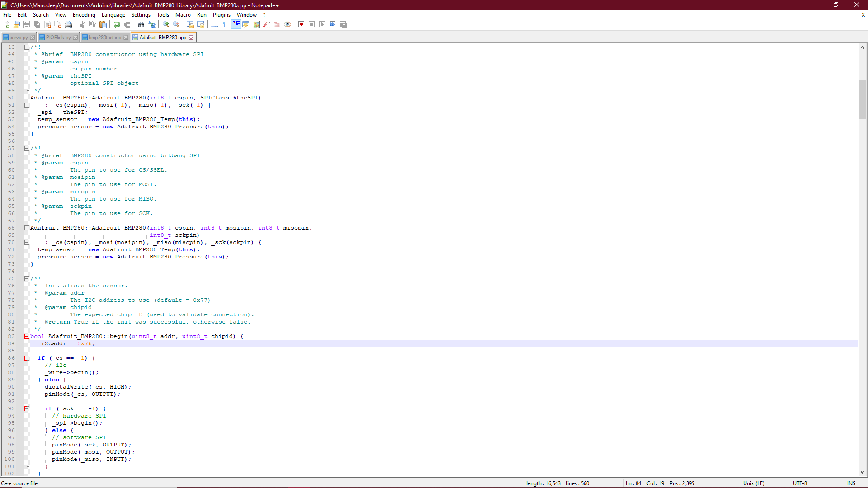Close the Adafruit_BMP280.cpp tab

191,38
